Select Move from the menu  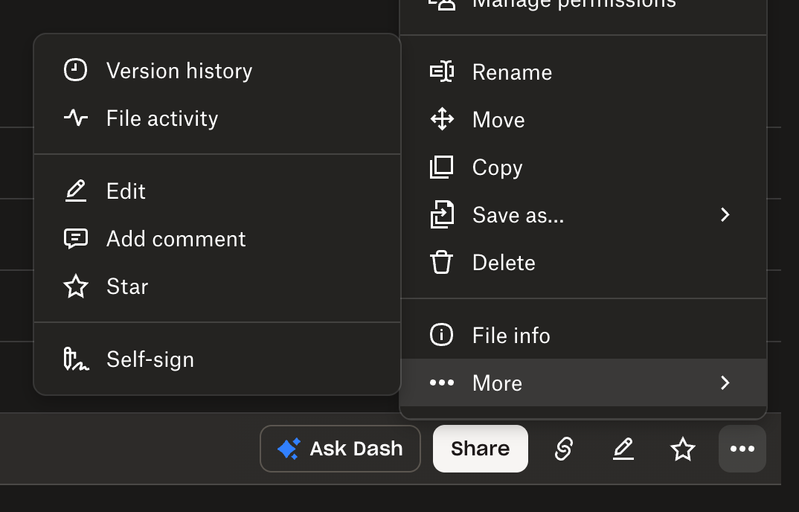[498, 120]
